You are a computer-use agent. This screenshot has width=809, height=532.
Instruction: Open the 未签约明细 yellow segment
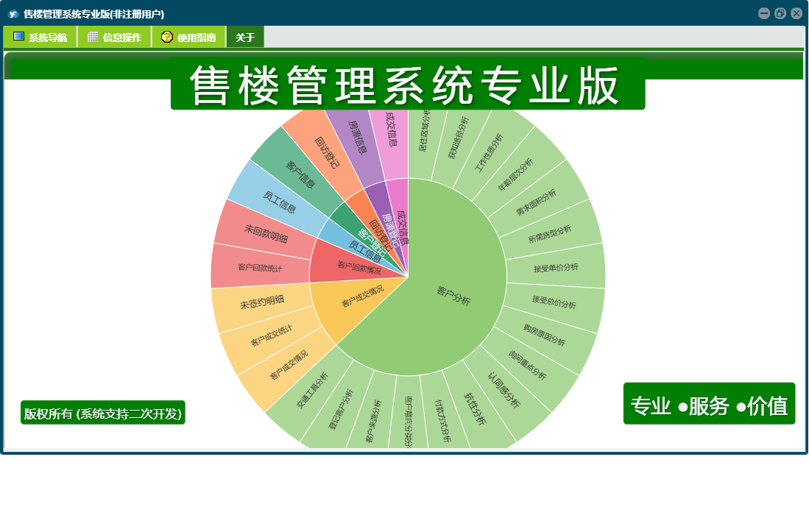261,302
